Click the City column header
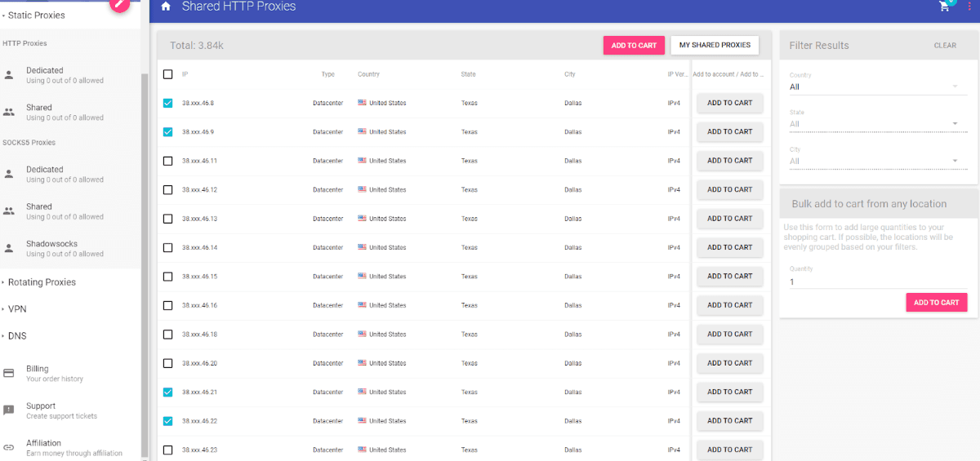This screenshot has height=461, width=980. (x=570, y=74)
